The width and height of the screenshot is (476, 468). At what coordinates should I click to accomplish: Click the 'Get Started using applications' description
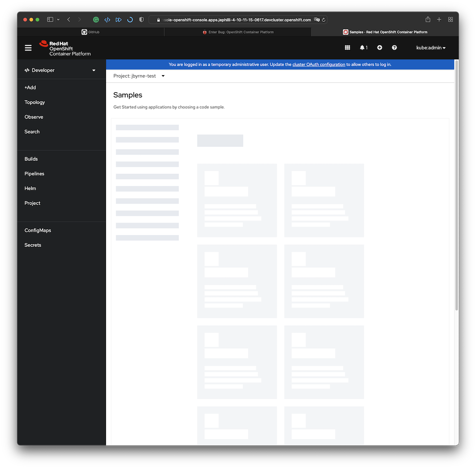click(x=169, y=107)
